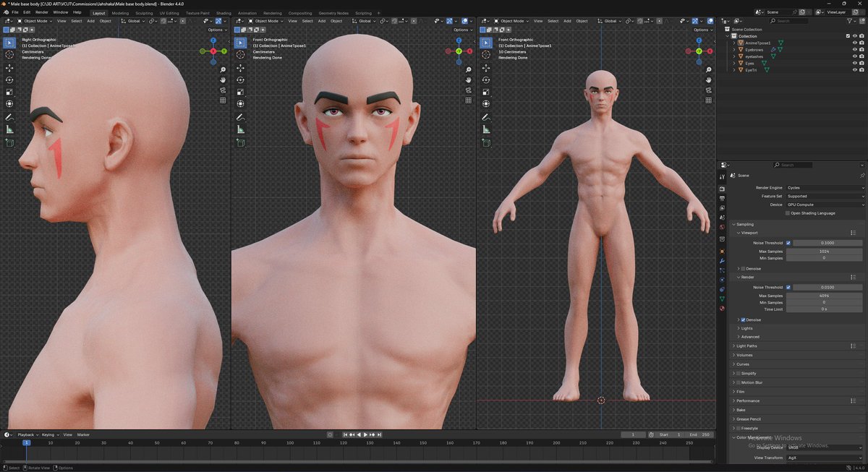
Task: Open the Material properties tab
Action: tap(722, 308)
